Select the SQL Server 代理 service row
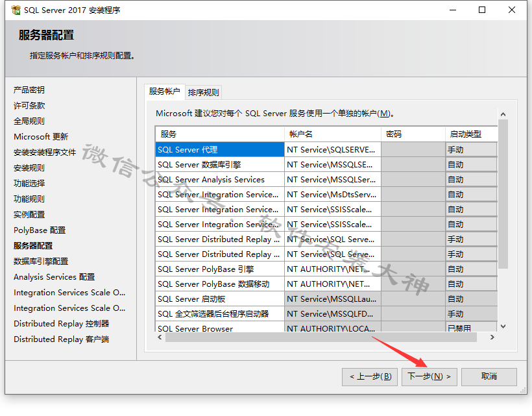This screenshot has height=416, width=532. (220, 150)
